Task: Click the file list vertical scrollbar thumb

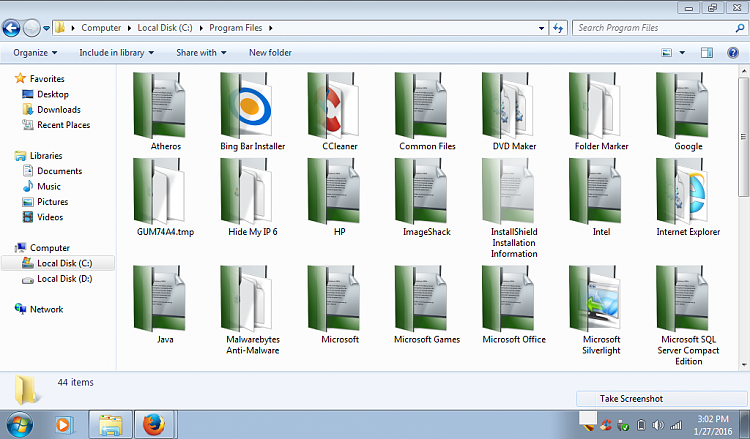Action: point(743,138)
